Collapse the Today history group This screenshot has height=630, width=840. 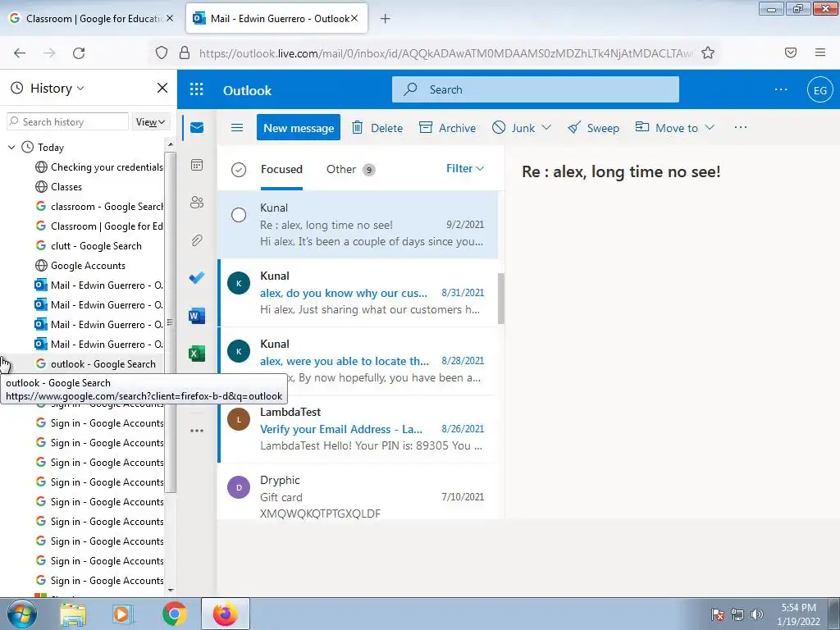click(11, 147)
